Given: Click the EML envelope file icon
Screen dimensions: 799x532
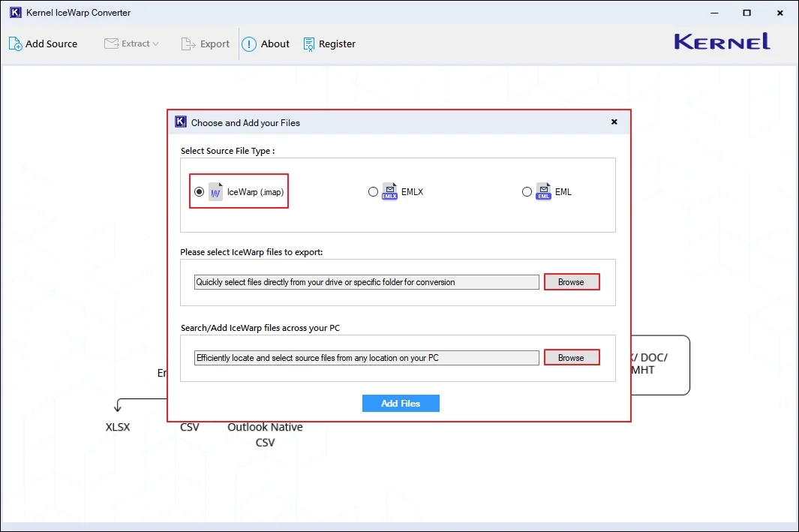Looking at the screenshot, I should (x=543, y=192).
